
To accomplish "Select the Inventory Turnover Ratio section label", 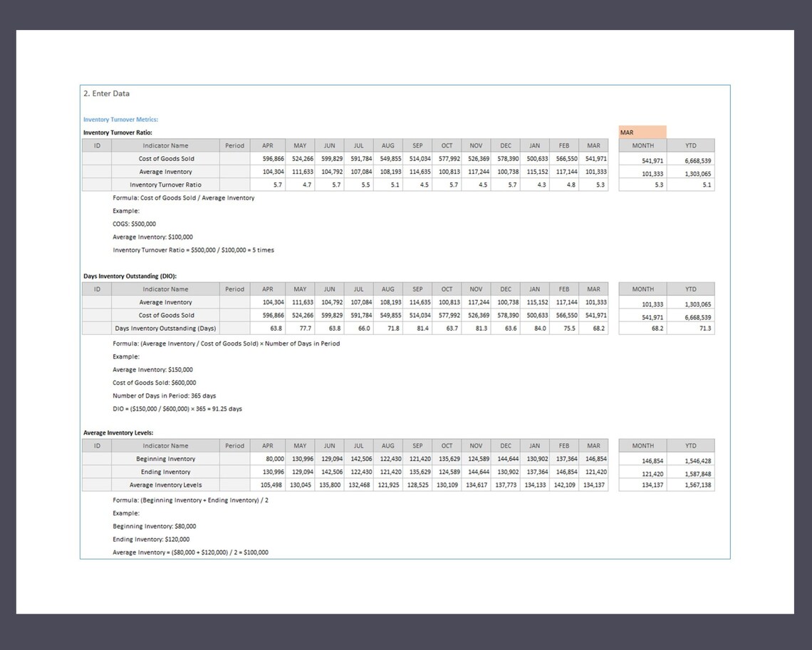I will coord(118,133).
